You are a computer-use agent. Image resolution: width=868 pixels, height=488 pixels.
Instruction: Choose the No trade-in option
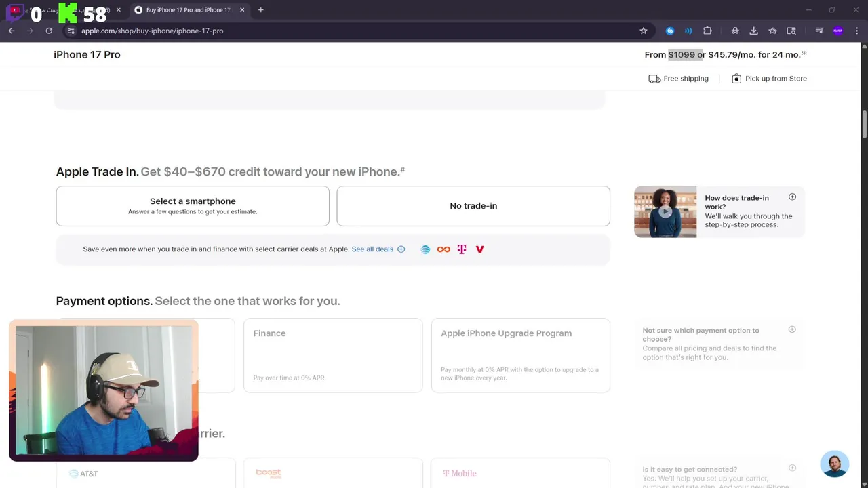tap(473, 206)
